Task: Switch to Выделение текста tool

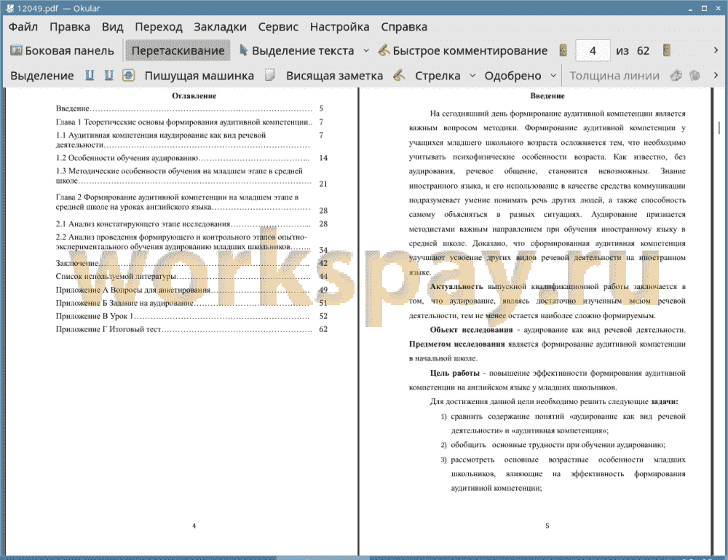Action: click(x=296, y=51)
